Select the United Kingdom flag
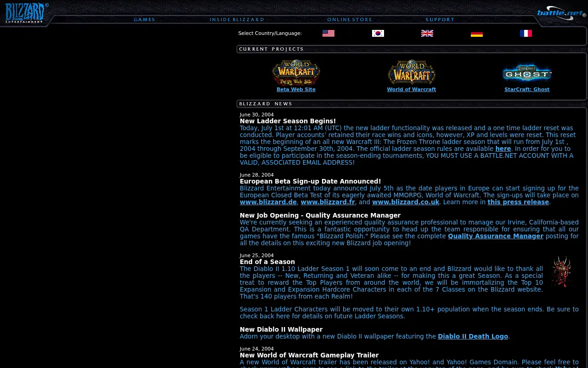 click(x=427, y=33)
